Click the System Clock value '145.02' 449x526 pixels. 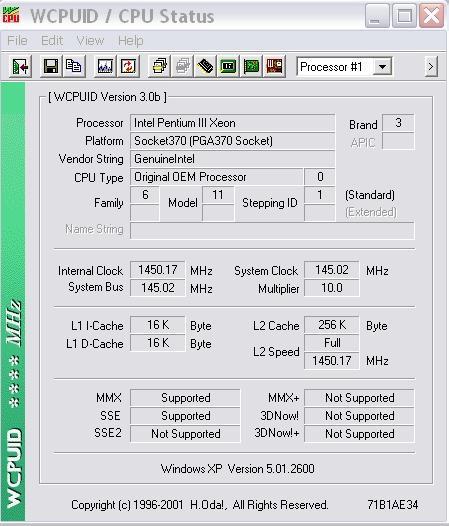click(332, 270)
